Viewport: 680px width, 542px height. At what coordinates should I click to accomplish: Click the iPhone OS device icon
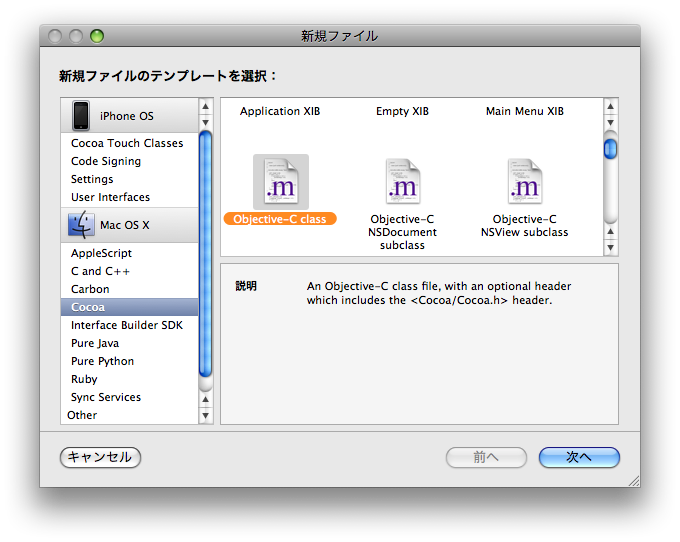81,116
